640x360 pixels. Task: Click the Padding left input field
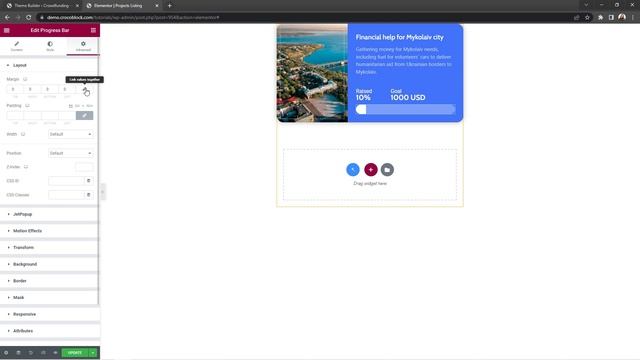coord(67,116)
